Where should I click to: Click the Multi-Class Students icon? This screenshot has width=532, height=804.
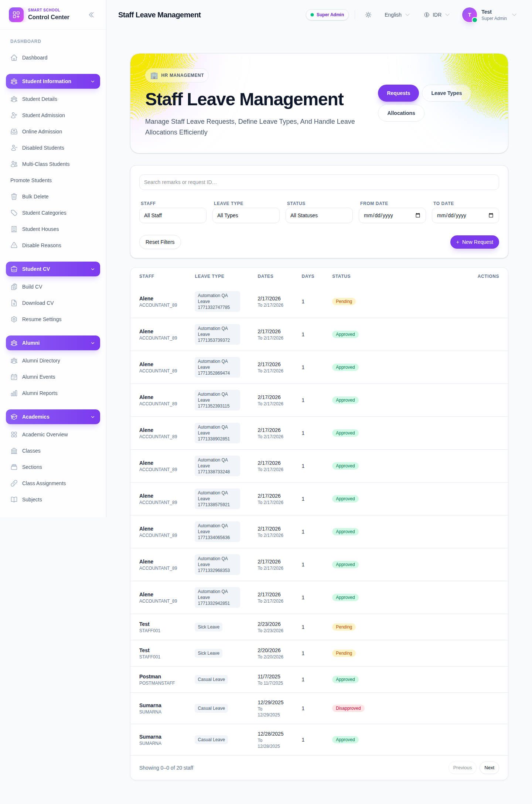(x=14, y=164)
